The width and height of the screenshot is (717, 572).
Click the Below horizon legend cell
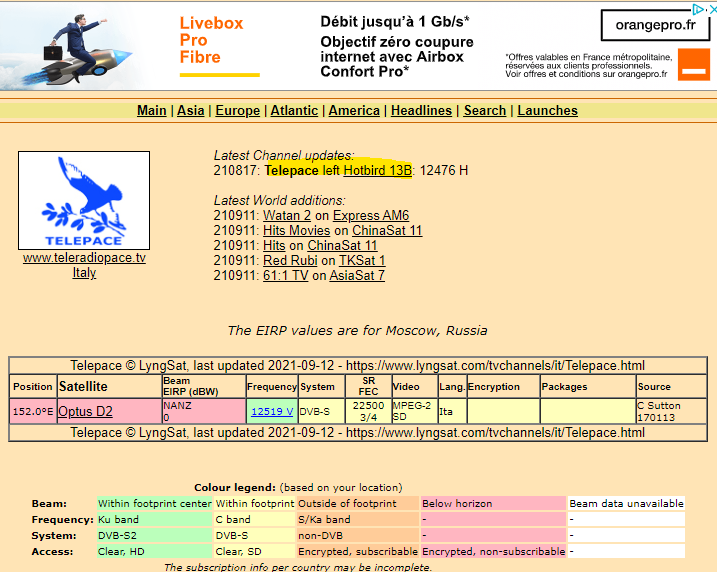[x=493, y=503]
